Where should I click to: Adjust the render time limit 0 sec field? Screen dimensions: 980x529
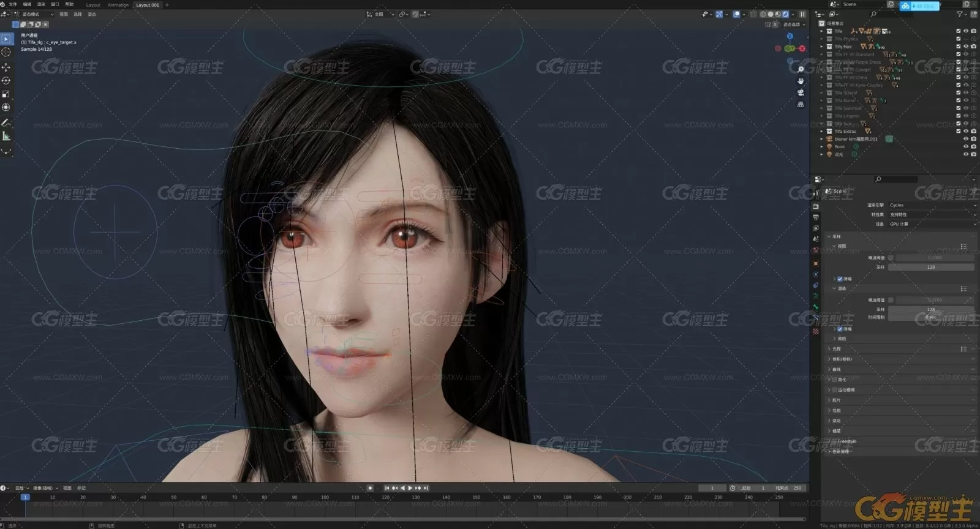(x=931, y=317)
